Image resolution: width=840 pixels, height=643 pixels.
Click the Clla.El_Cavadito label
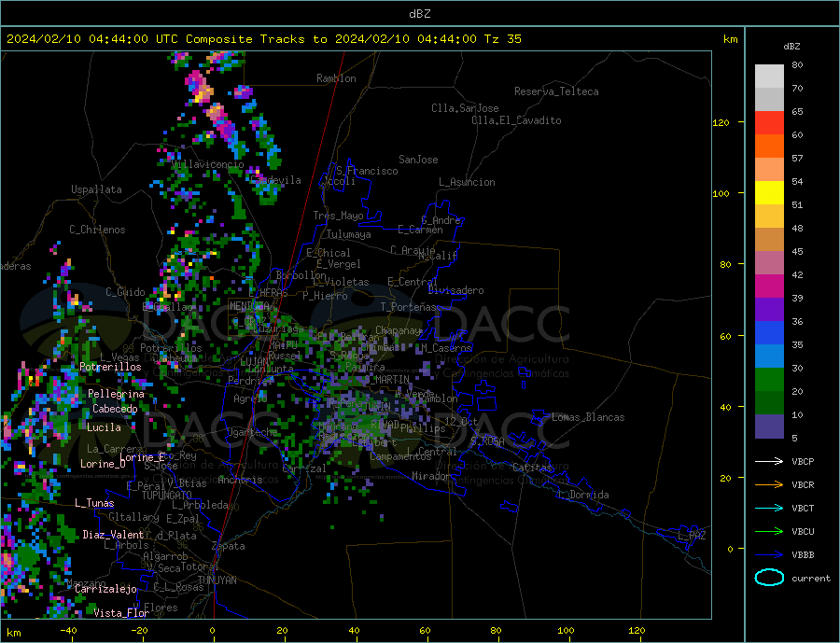(x=516, y=120)
